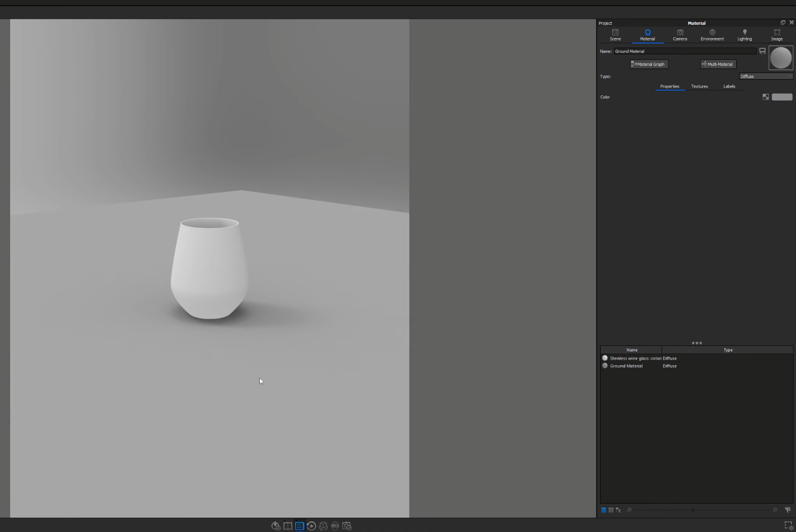The image size is (796, 532).
Task: Click the zoom-out magnifier beside thumbnail slider
Action: point(629,510)
